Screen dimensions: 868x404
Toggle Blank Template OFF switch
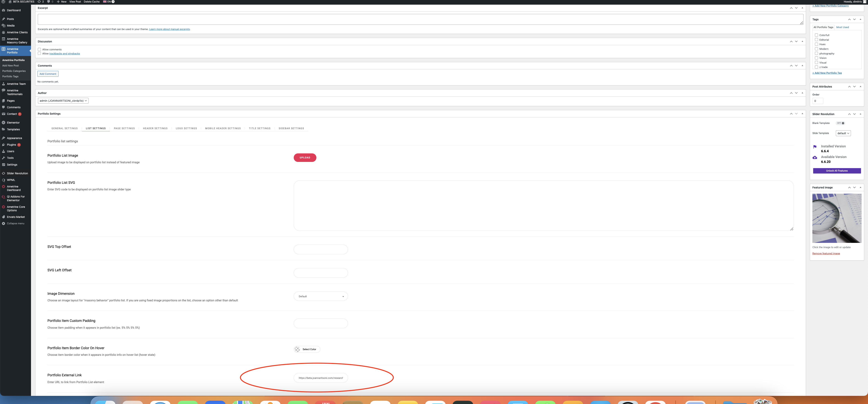(840, 123)
